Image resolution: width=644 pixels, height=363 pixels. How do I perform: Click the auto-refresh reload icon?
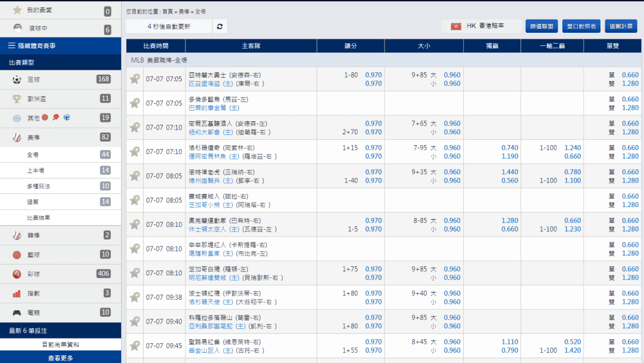coord(219,26)
